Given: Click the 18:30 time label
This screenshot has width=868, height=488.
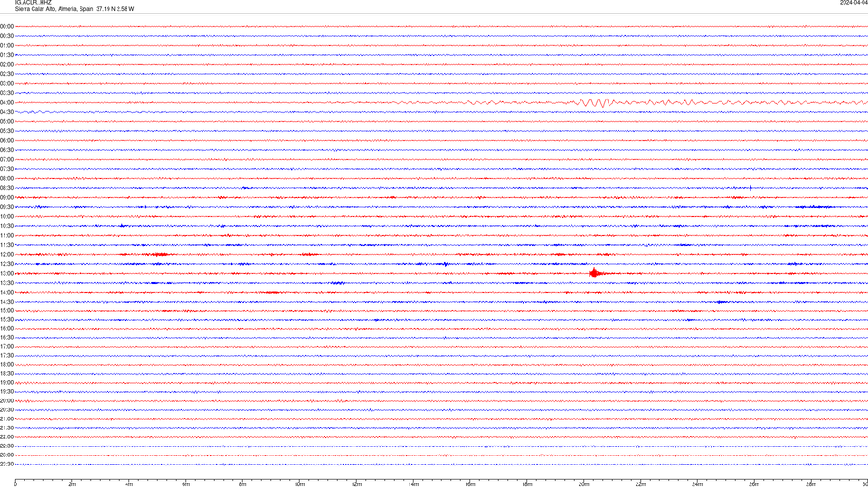Looking at the screenshot, I should tap(6, 374).
